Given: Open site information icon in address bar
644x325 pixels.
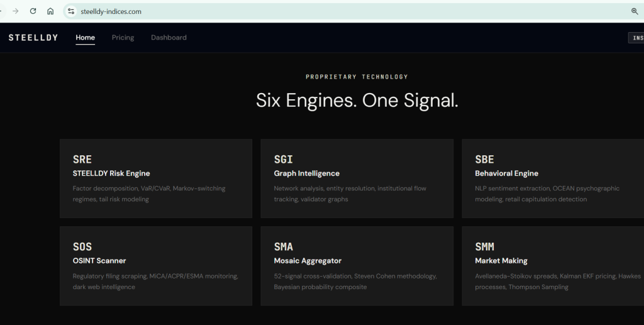Looking at the screenshot, I should (x=70, y=11).
